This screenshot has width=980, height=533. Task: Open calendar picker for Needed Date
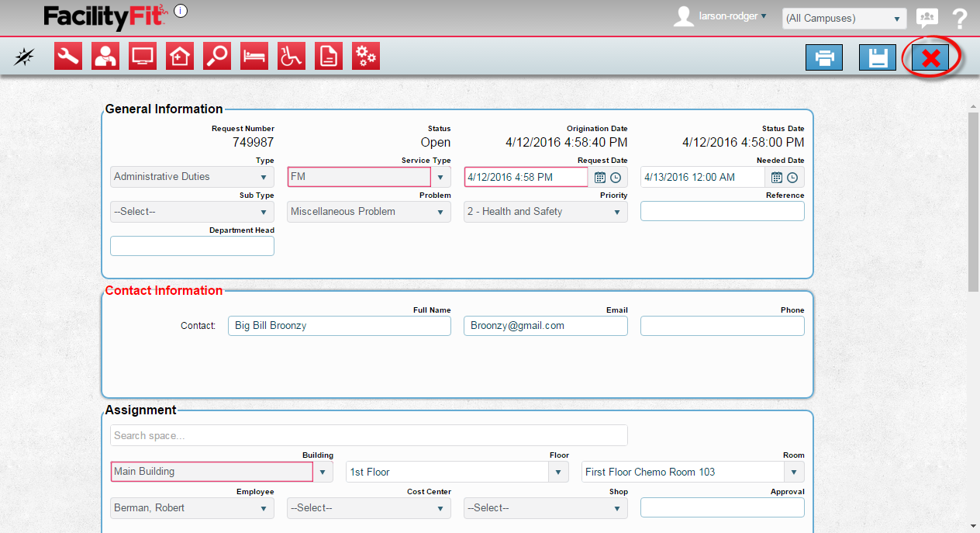coord(778,177)
